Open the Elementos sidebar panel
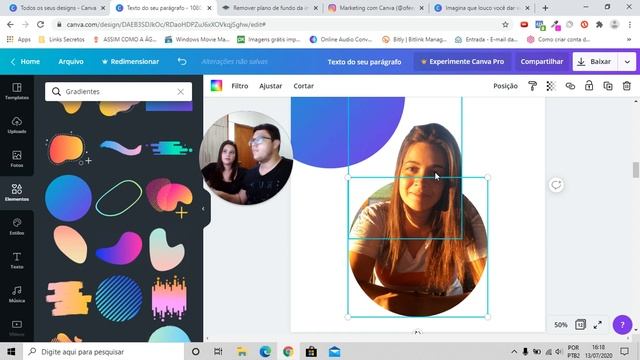Screen dimensions: 640x360 [17, 193]
